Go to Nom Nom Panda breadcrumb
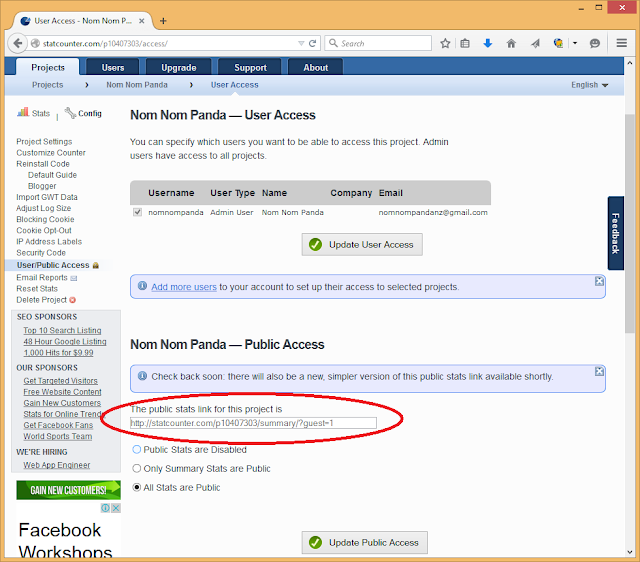Viewport: 640px width, 562px height. pyautogui.click(x=137, y=85)
